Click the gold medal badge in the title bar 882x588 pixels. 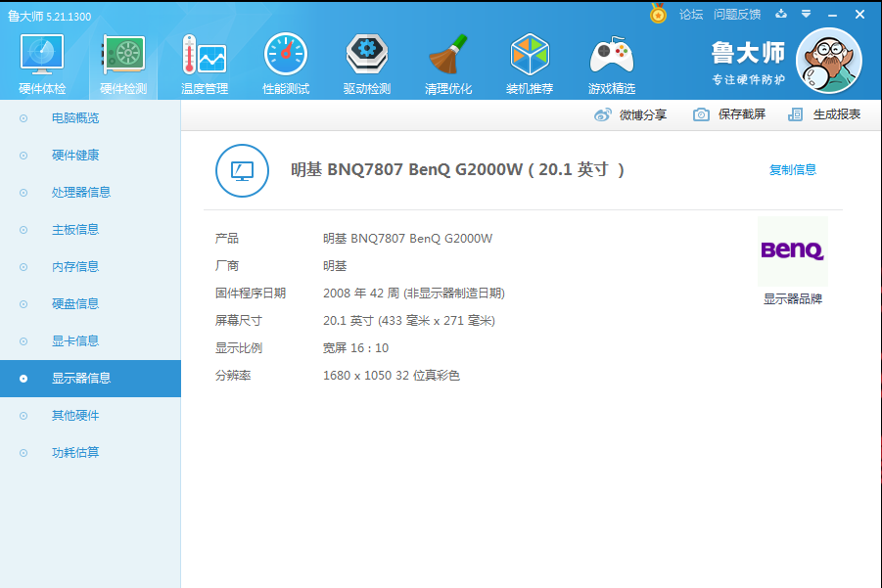655,14
